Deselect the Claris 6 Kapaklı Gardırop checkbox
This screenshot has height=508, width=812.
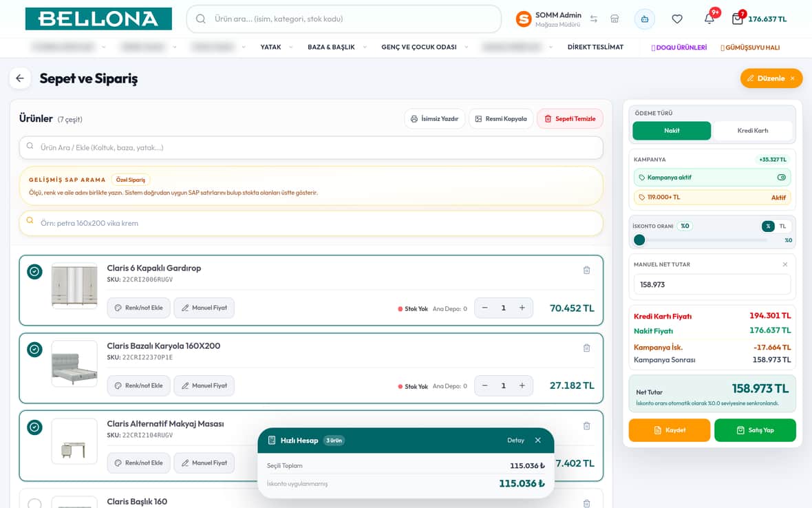34,271
